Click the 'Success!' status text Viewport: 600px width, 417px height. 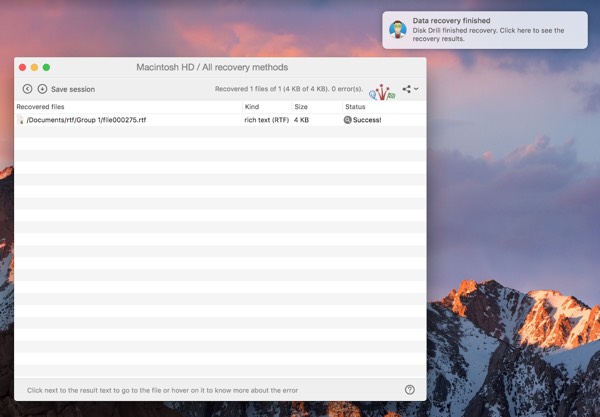click(367, 120)
